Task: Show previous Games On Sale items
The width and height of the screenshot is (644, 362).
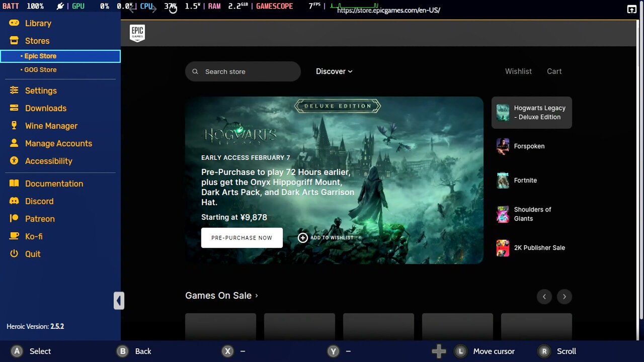Action: 544,297
